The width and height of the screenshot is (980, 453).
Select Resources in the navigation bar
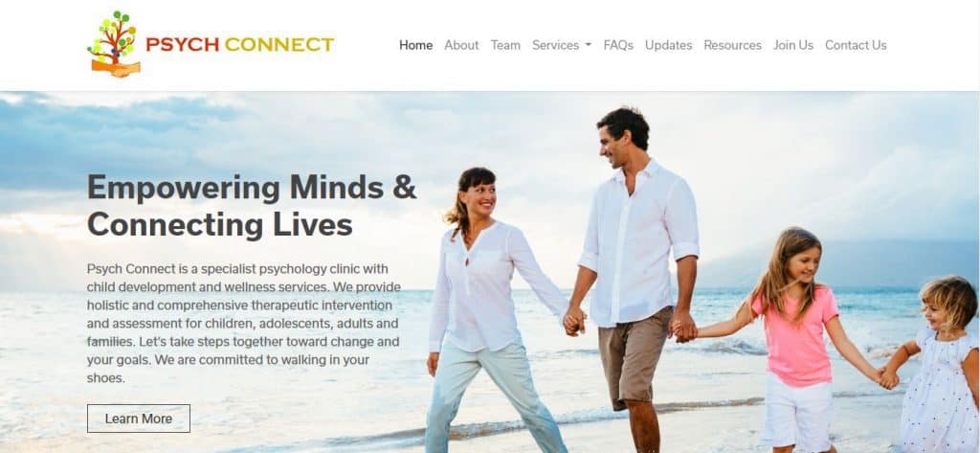pyautogui.click(x=732, y=45)
